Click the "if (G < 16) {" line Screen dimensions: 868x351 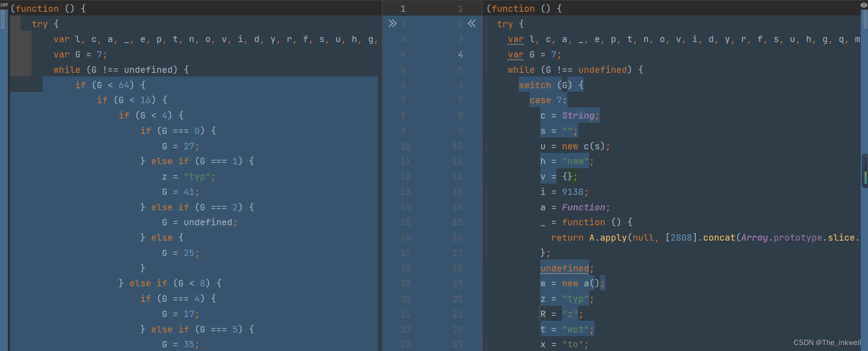coord(132,100)
